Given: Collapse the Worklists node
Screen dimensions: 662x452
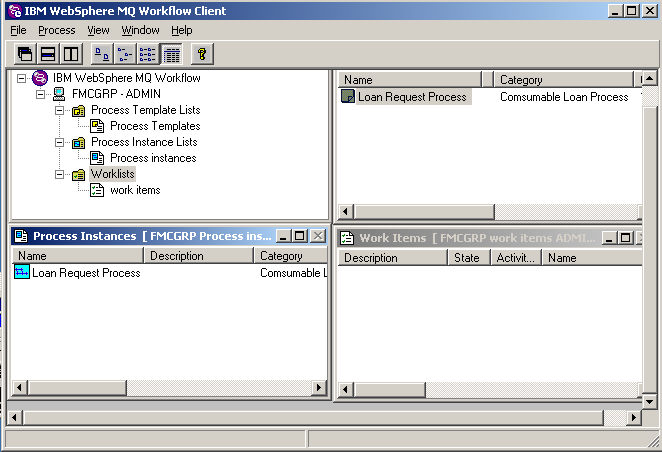Looking at the screenshot, I should point(60,174).
